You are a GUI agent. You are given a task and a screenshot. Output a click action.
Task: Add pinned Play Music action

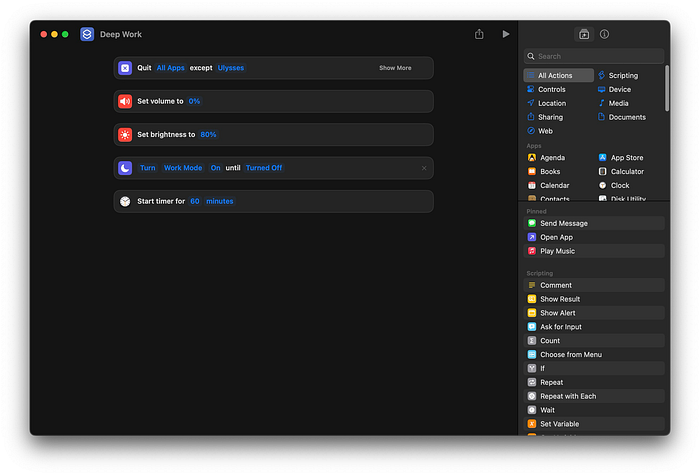[594, 251]
